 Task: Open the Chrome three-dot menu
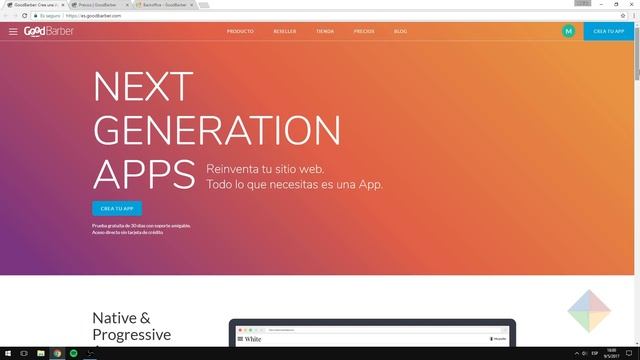coord(634,16)
